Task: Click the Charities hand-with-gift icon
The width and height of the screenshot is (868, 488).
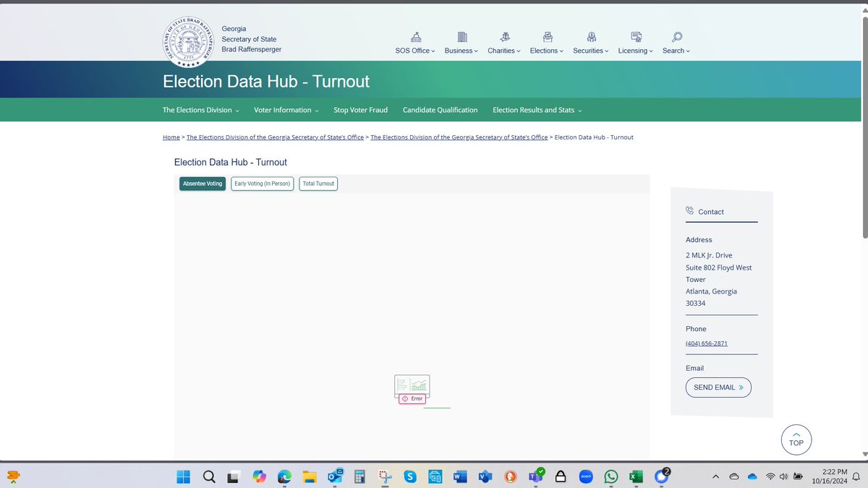Action: 503,37
